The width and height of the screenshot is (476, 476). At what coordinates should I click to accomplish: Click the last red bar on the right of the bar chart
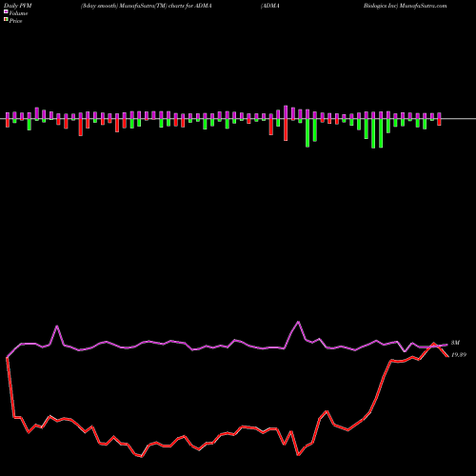(x=439, y=122)
